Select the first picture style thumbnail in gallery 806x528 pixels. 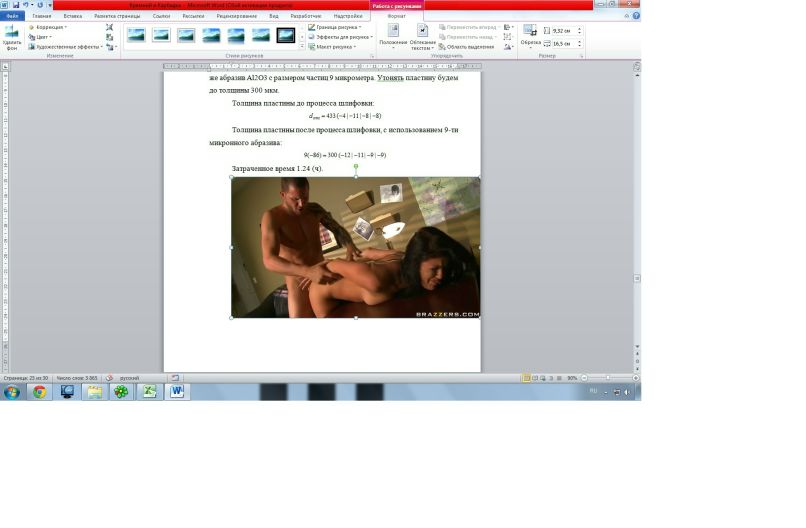tap(135, 35)
